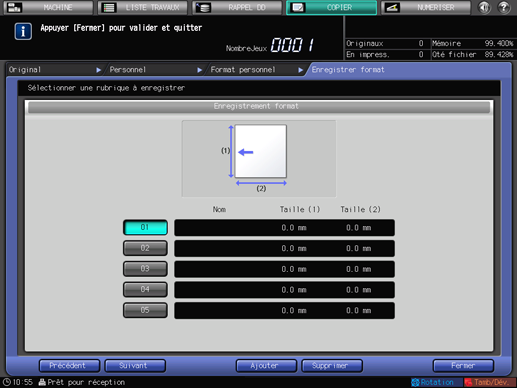This screenshot has height=388, width=517.
Task: Select format slot 04
Action: pyautogui.click(x=145, y=290)
